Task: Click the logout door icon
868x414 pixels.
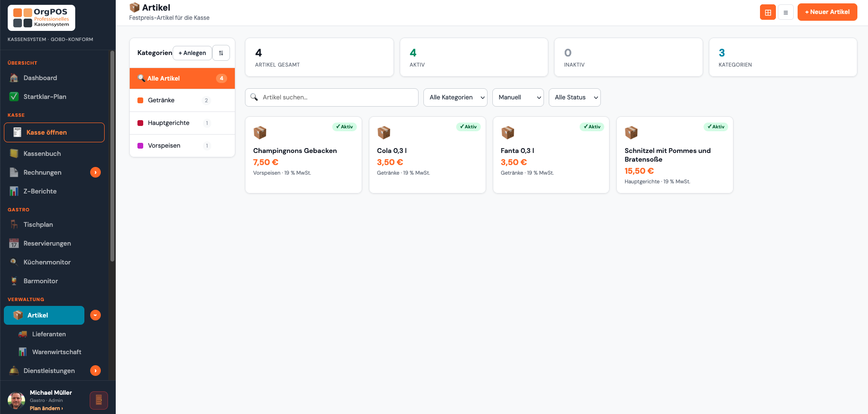Action: point(99,400)
